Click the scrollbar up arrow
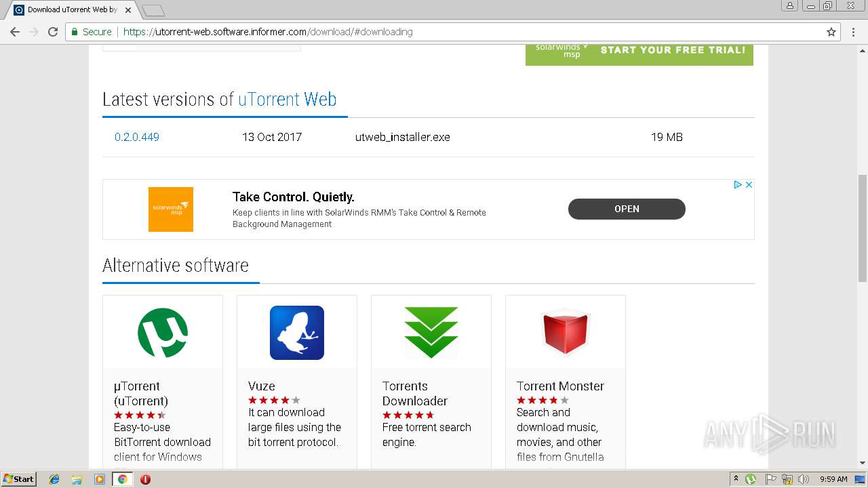 point(863,50)
